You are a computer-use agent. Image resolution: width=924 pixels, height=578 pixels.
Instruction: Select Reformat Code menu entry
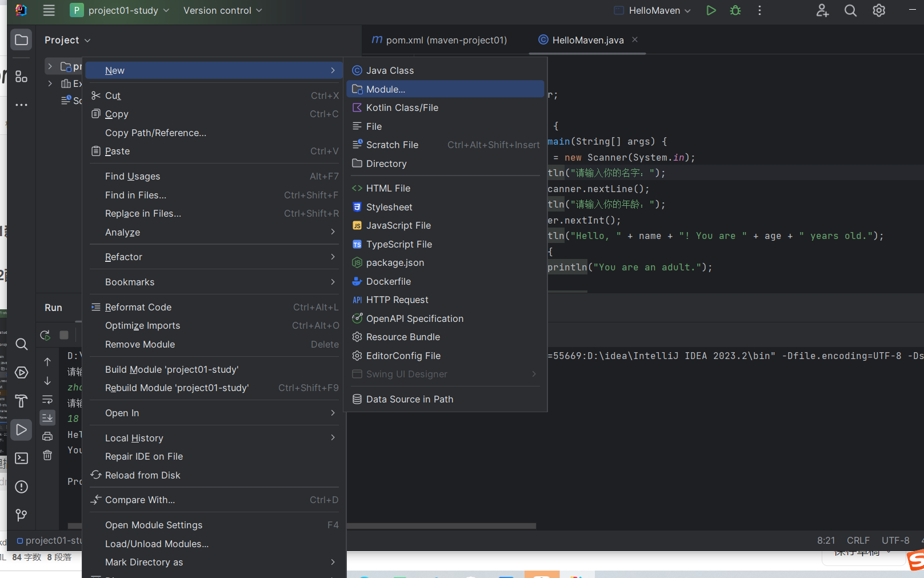click(215, 307)
